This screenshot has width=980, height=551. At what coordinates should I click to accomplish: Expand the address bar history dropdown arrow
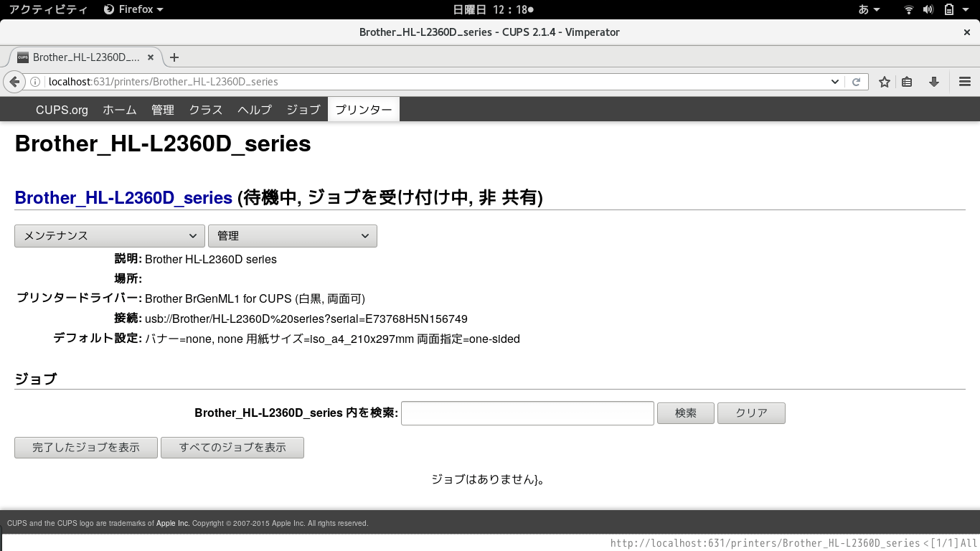coord(835,82)
